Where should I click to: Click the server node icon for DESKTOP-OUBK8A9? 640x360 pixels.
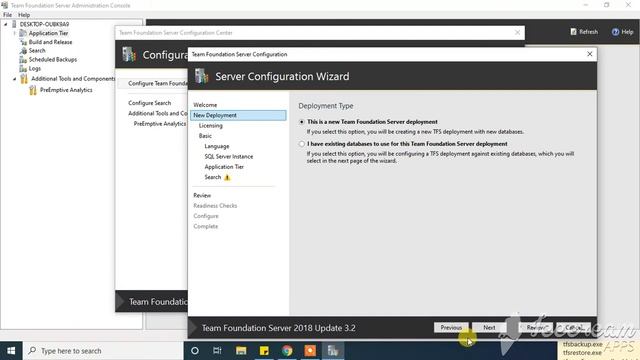pos(14,24)
